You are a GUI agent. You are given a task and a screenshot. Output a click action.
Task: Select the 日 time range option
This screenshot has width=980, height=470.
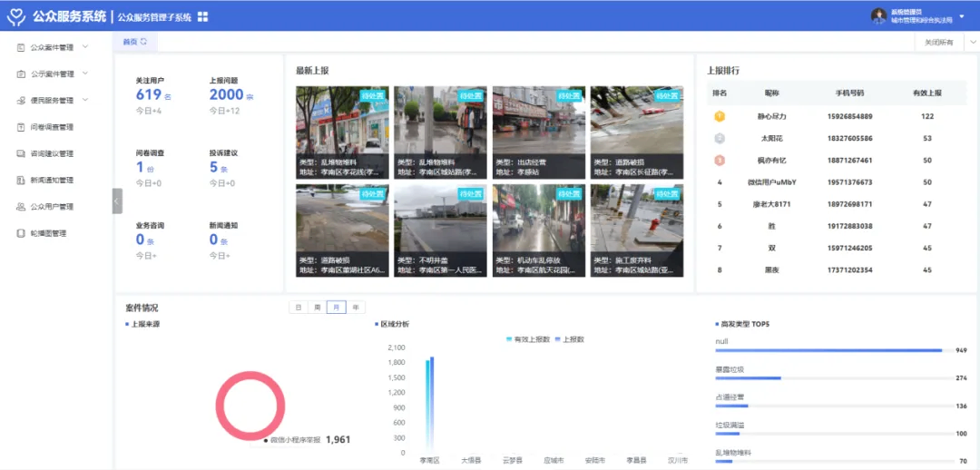(298, 308)
